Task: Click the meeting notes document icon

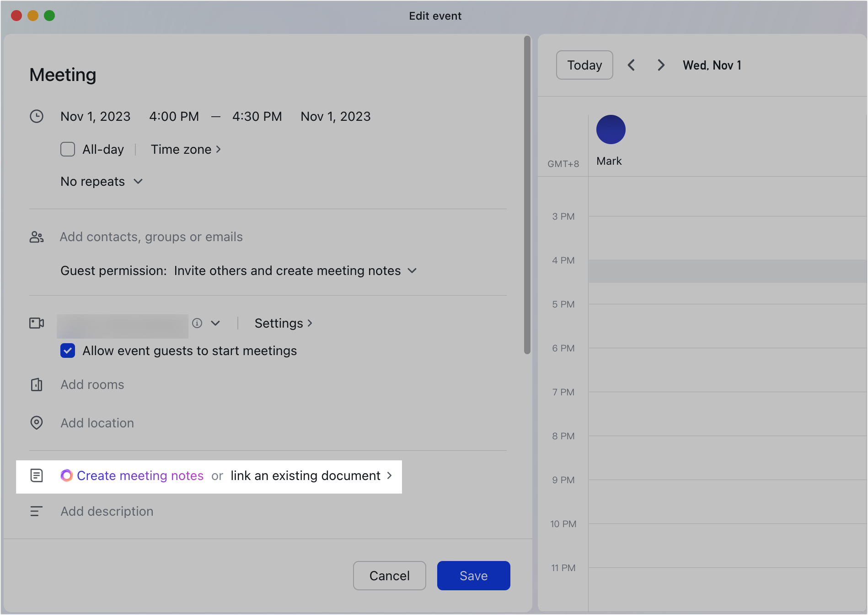Action: tap(37, 476)
